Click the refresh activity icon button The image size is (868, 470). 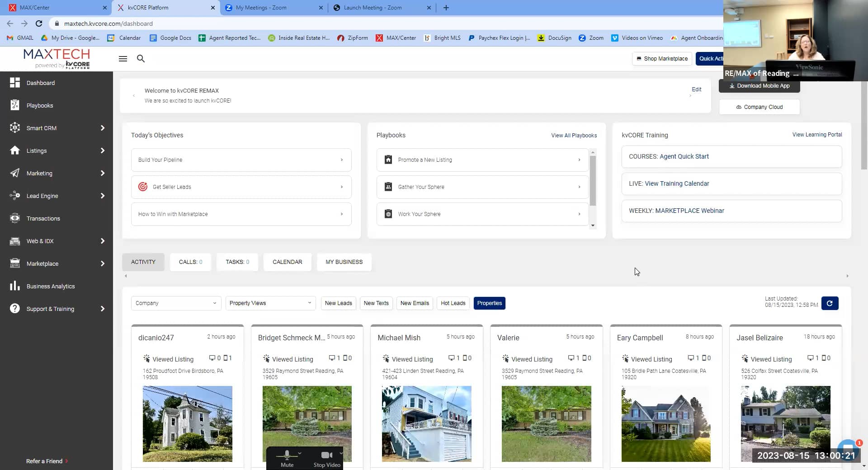[830, 303]
